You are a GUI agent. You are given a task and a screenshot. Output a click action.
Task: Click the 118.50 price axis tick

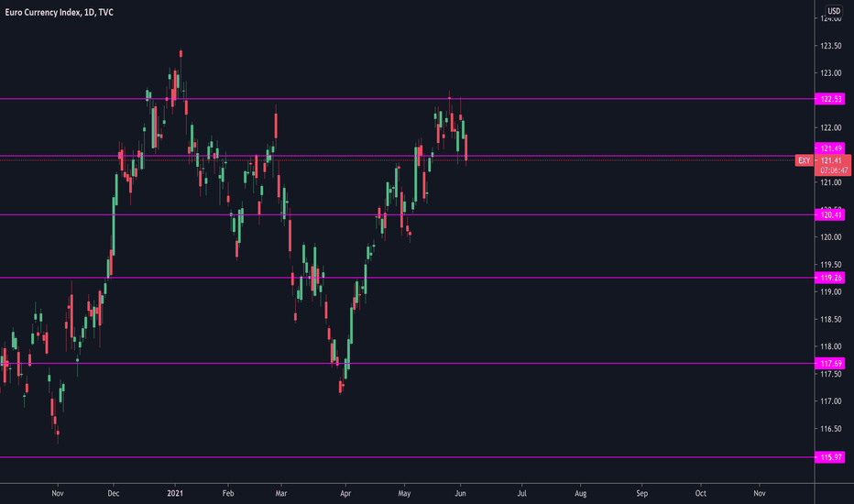pyautogui.click(x=831, y=319)
